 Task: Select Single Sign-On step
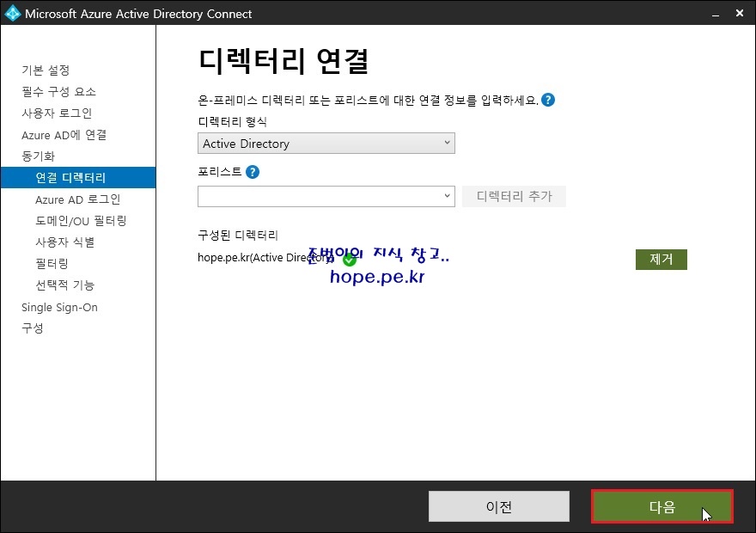(59, 307)
